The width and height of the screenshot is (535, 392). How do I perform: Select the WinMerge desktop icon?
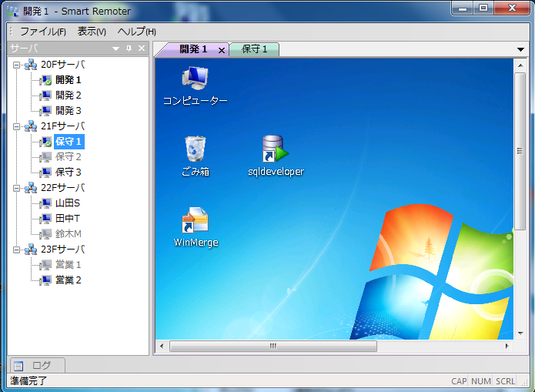coord(196,221)
